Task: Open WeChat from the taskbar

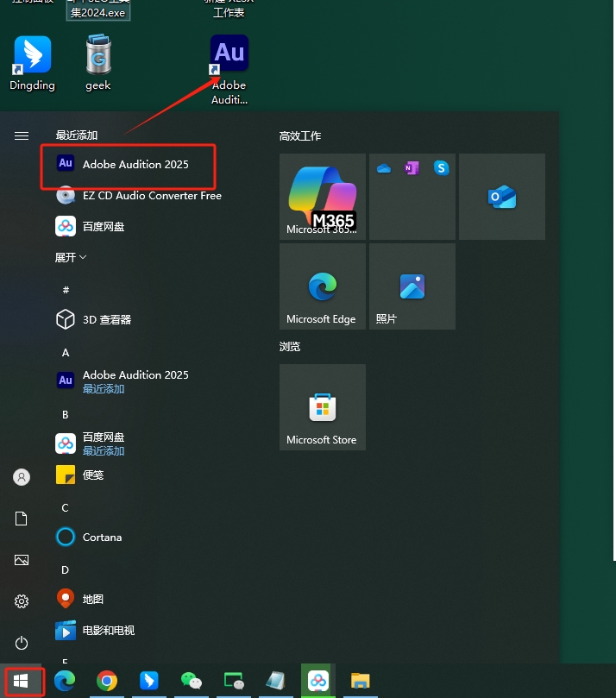Action: 192,681
